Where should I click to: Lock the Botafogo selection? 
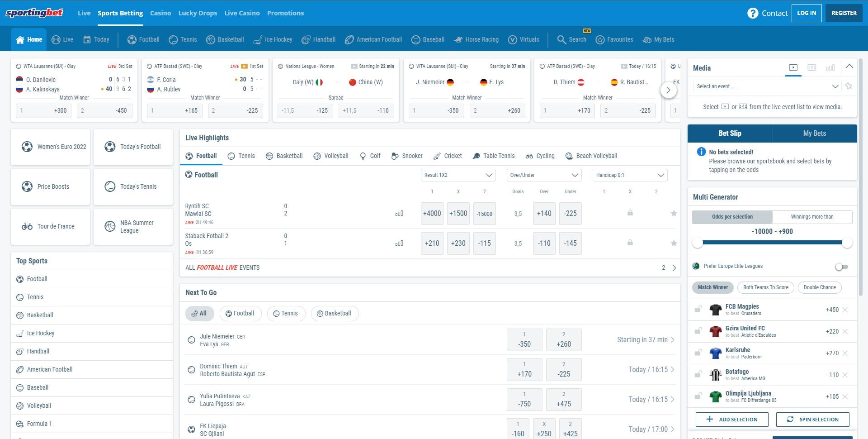(x=698, y=374)
